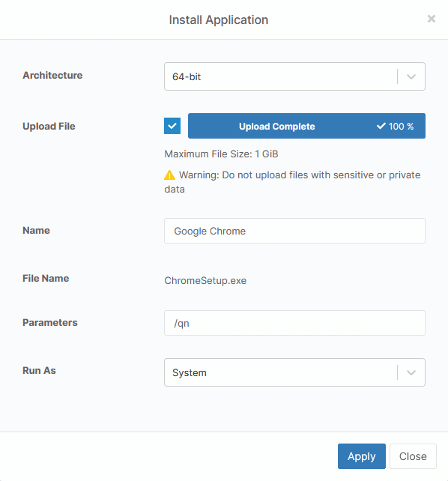The height and width of the screenshot is (481, 448).
Task: Click the Run As label
Action: click(x=39, y=371)
